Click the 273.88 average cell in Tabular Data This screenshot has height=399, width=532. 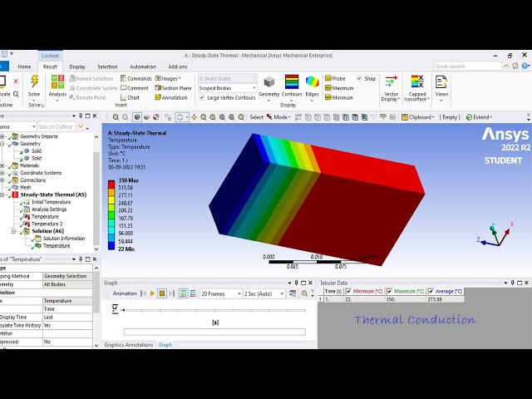(445, 299)
